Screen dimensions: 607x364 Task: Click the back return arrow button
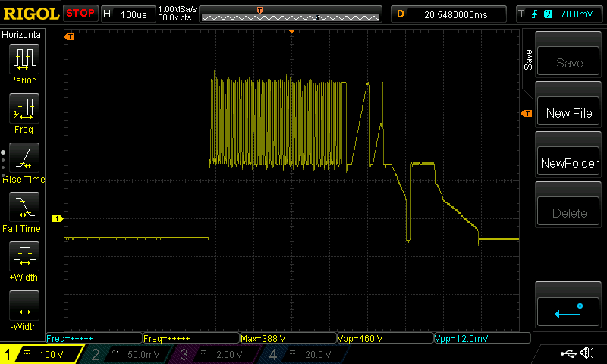(x=568, y=312)
